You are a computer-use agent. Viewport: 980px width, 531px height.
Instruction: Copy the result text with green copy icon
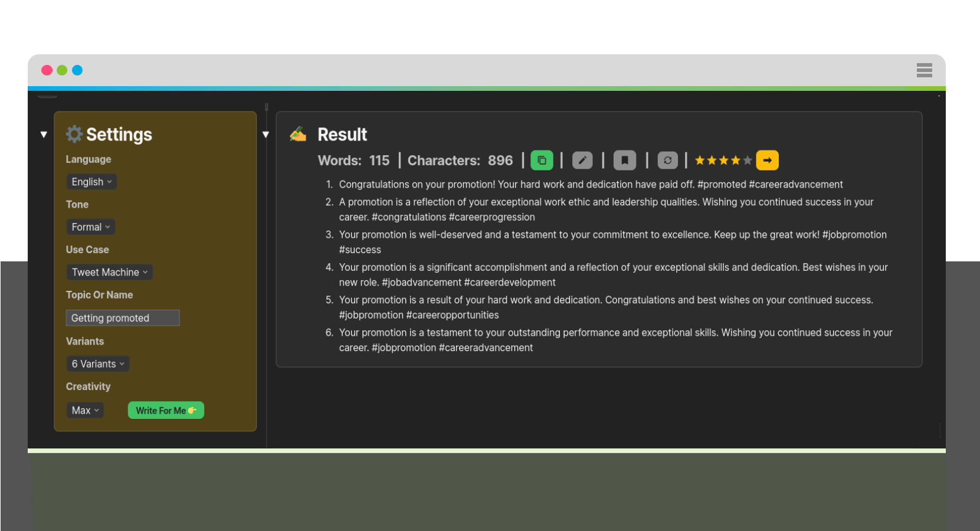[x=542, y=160]
